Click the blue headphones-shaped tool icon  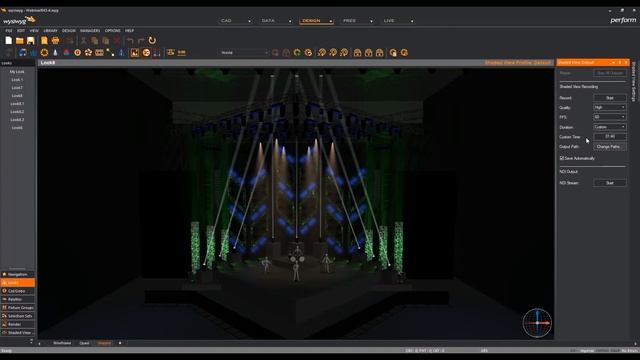(x=22, y=53)
